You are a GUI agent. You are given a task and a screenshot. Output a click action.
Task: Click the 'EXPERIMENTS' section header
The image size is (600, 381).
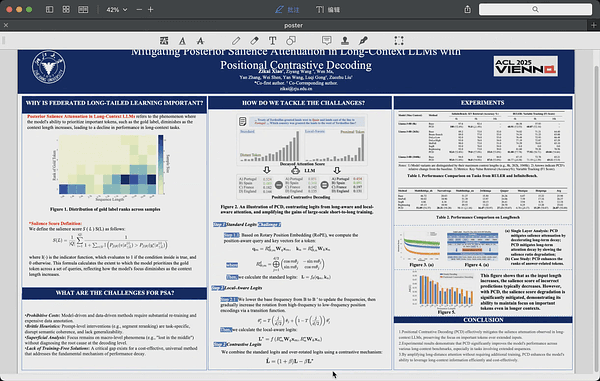point(483,103)
